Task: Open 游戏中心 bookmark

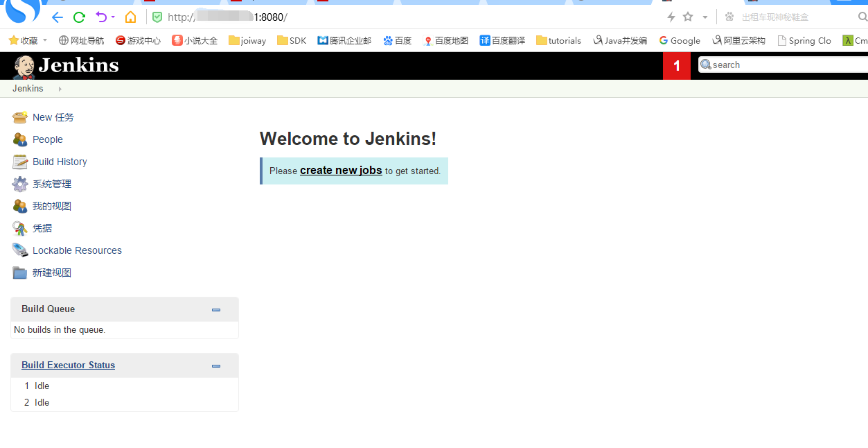Action: (139, 40)
